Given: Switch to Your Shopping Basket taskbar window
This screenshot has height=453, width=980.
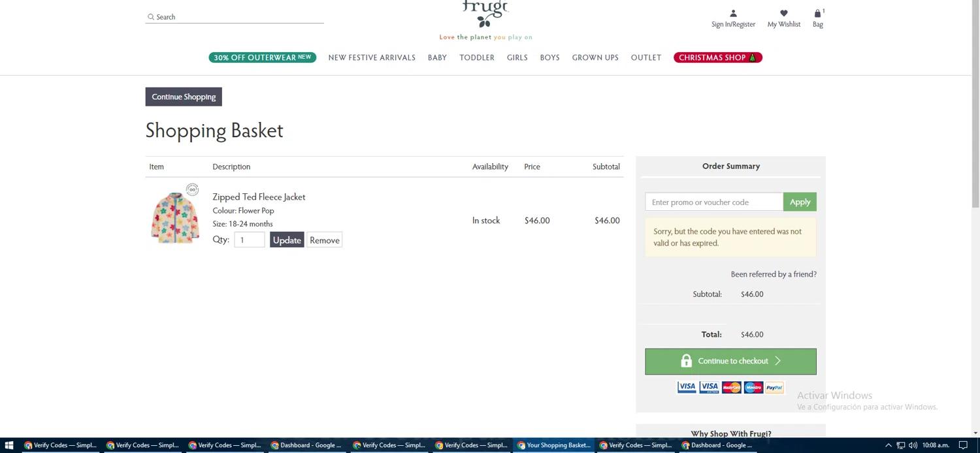Looking at the screenshot, I should (554, 445).
